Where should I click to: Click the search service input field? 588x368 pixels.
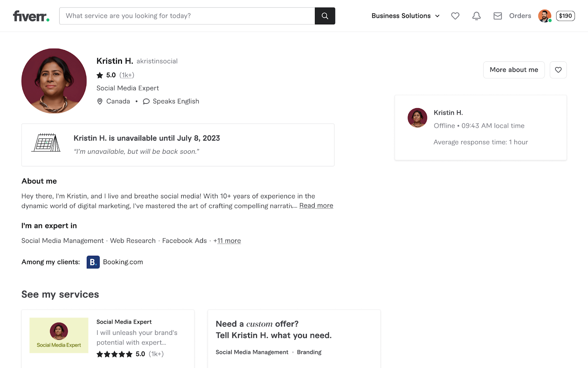click(x=187, y=16)
